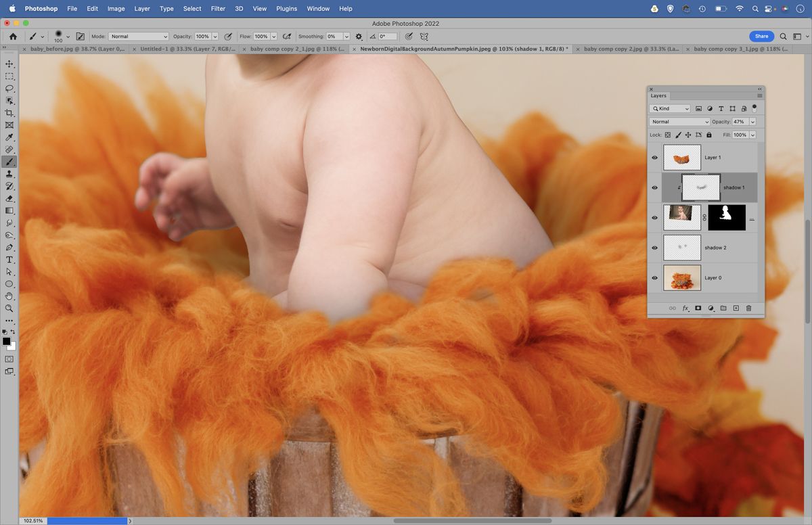Image resolution: width=812 pixels, height=525 pixels.
Task: Open layer Fill 100% dropdown
Action: pos(752,135)
